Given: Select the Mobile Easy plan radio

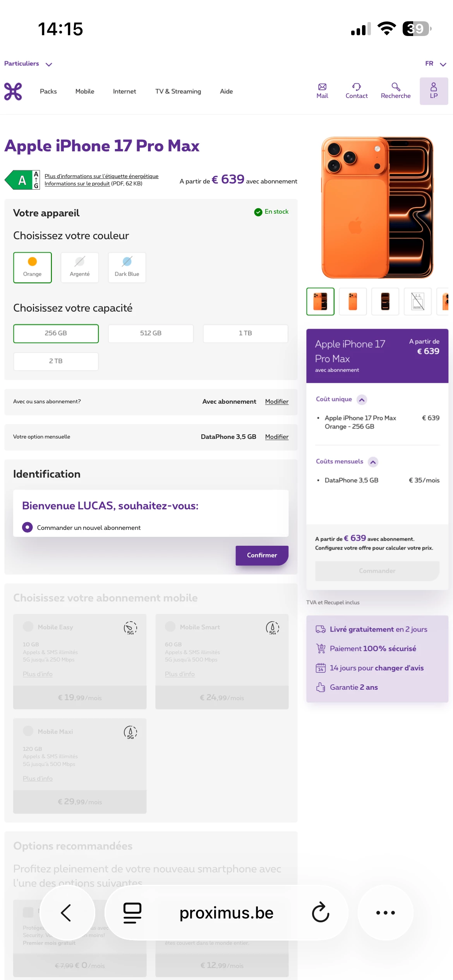Looking at the screenshot, I should point(28,627).
